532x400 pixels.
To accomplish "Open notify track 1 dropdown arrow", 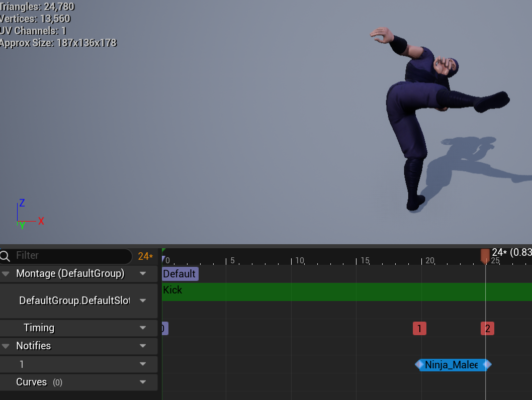I will point(143,364).
